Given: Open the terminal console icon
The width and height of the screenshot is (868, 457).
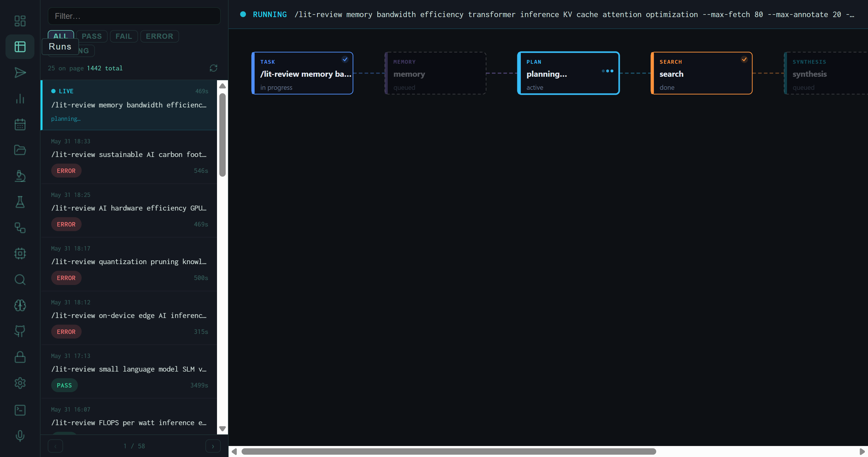Looking at the screenshot, I should click(x=20, y=410).
